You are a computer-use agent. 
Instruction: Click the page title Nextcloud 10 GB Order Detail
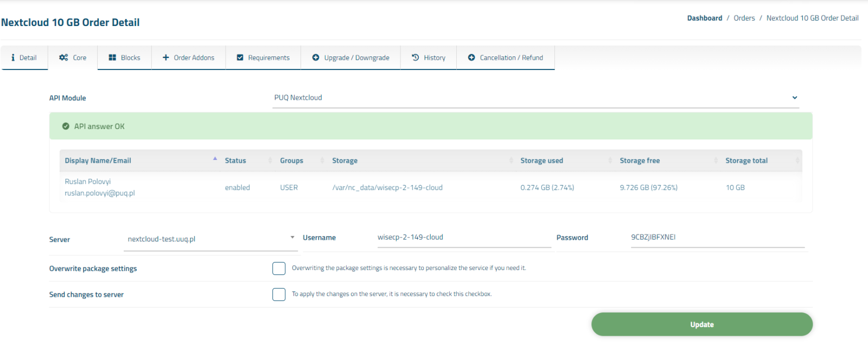point(70,22)
